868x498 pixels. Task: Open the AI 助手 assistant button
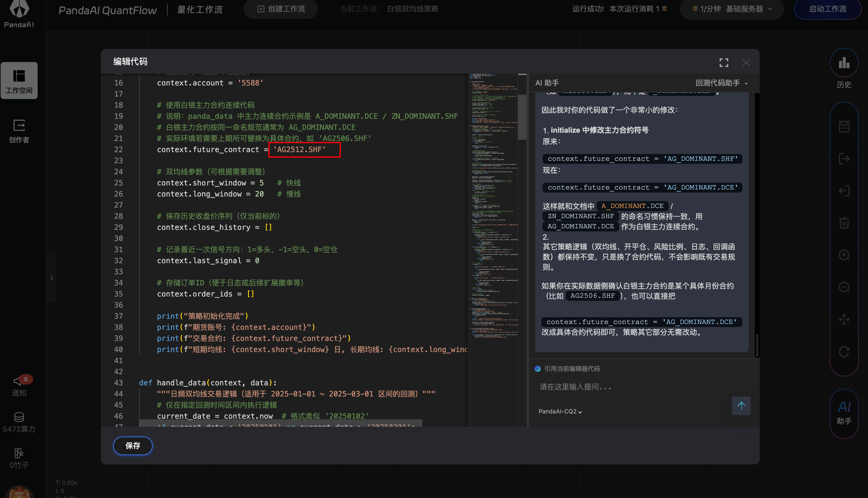click(844, 413)
